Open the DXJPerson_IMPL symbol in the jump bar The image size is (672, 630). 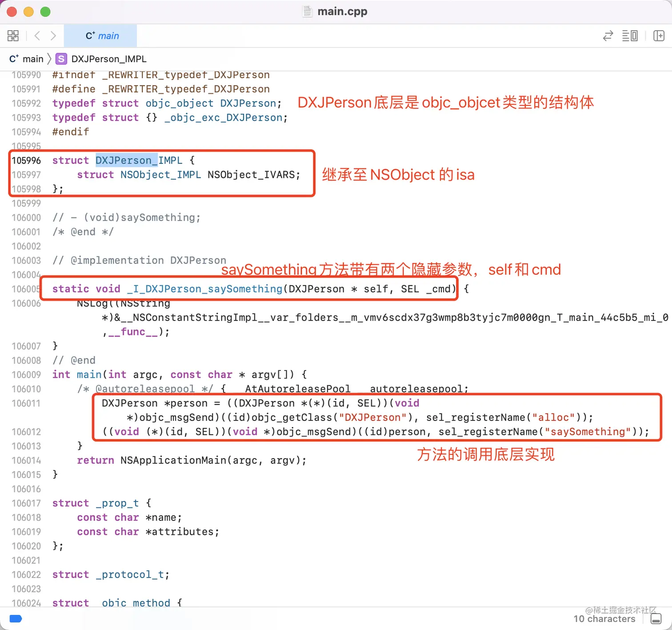tap(108, 59)
